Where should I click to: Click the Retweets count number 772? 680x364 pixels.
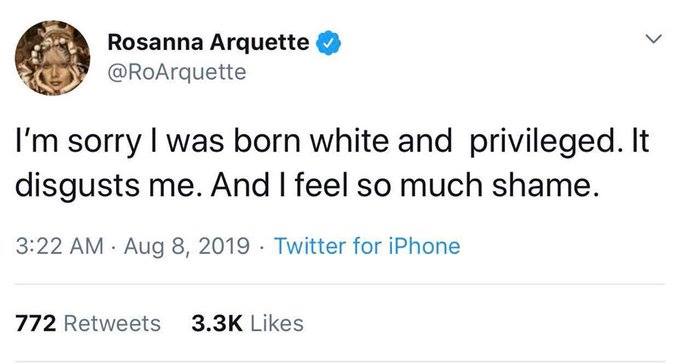36,324
